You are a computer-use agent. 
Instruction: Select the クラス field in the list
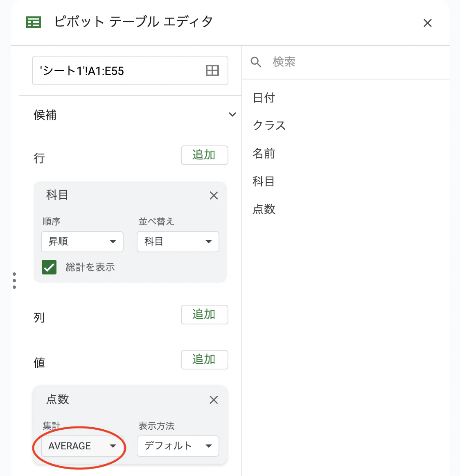(269, 126)
